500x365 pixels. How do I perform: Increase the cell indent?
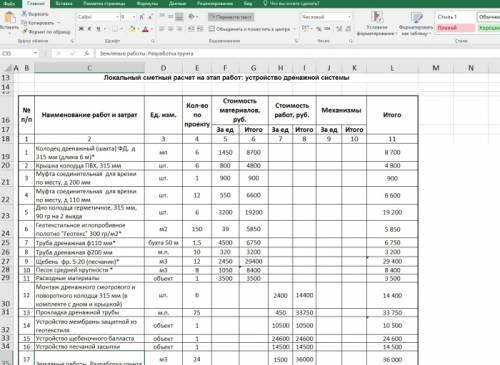[200, 29]
